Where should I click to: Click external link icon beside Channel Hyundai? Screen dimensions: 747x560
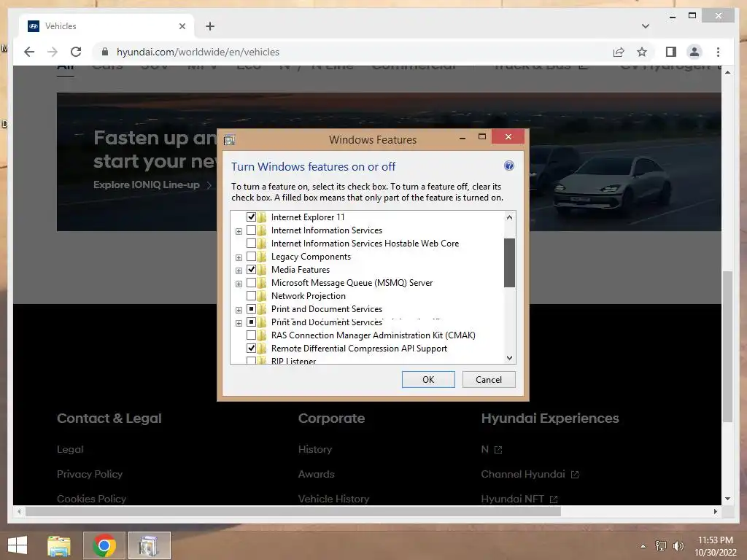tap(575, 475)
